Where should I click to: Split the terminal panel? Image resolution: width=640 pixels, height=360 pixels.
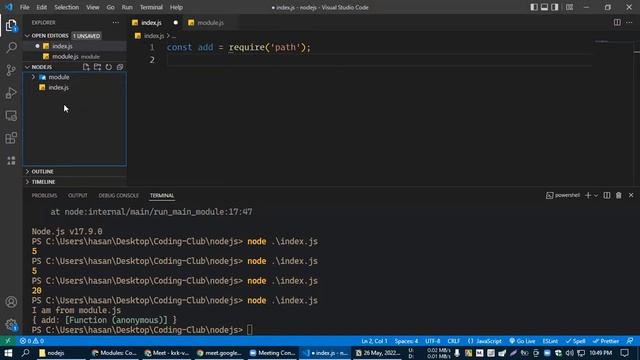tap(607, 196)
